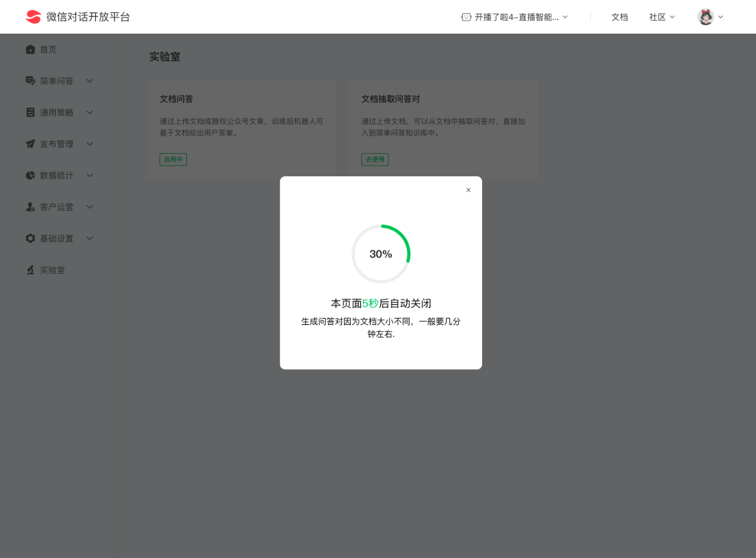Viewport: 756px width, 558px height.
Task: Click the 去使用 button
Action: [x=375, y=159]
